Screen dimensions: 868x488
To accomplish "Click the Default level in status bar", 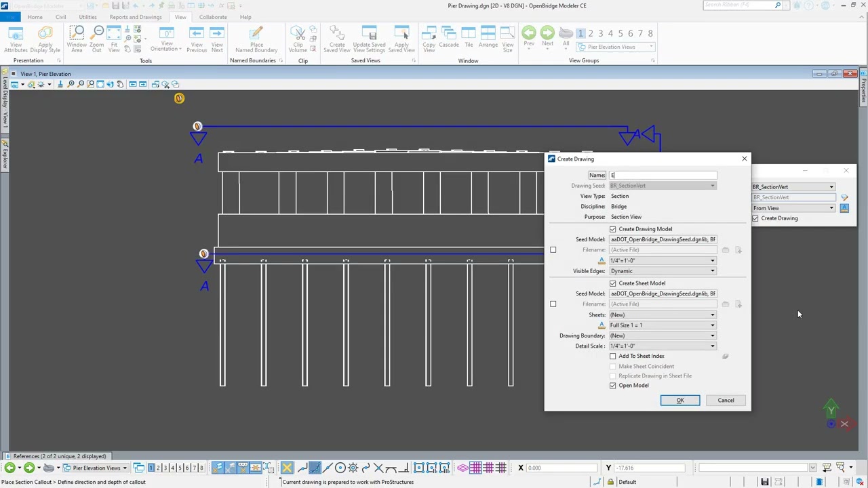I will click(x=627, y=482).
